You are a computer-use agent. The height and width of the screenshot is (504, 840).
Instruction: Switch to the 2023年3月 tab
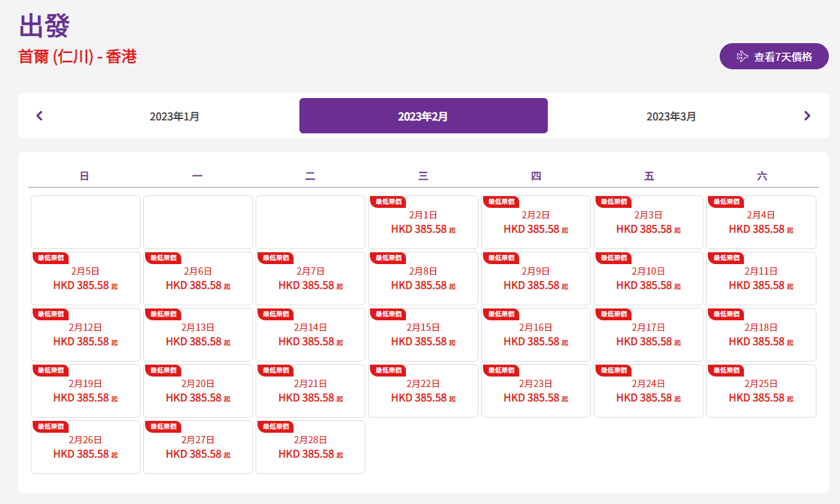point(671,116)
